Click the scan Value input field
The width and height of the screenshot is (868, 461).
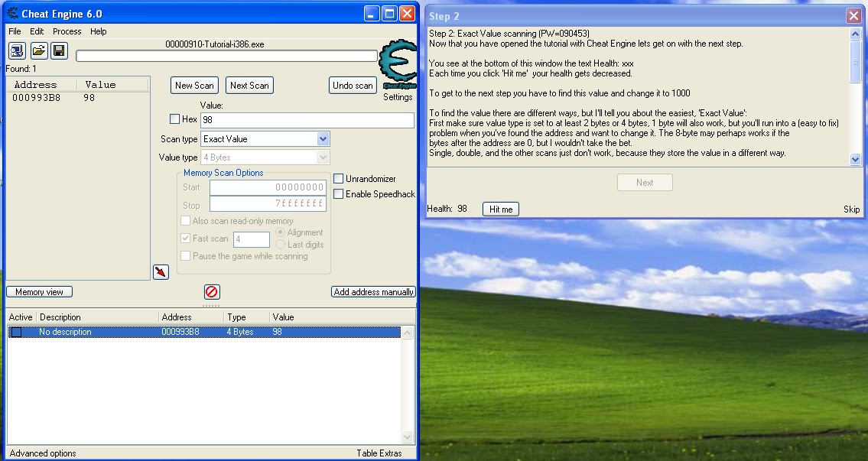tap(307, 120)
